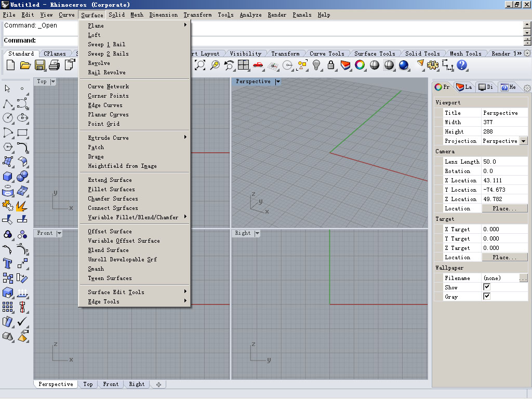532x399 pixels.
Task: Select the Polygon tool
Action: 7,147
